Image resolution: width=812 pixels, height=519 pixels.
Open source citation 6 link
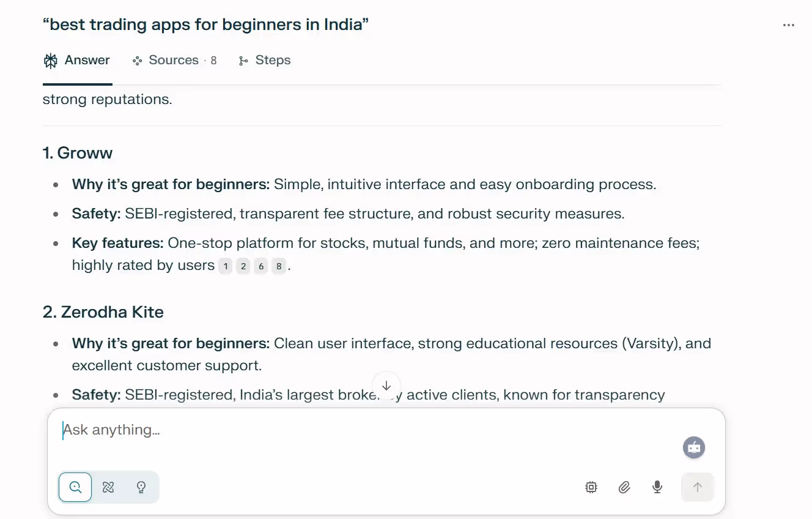260,266
